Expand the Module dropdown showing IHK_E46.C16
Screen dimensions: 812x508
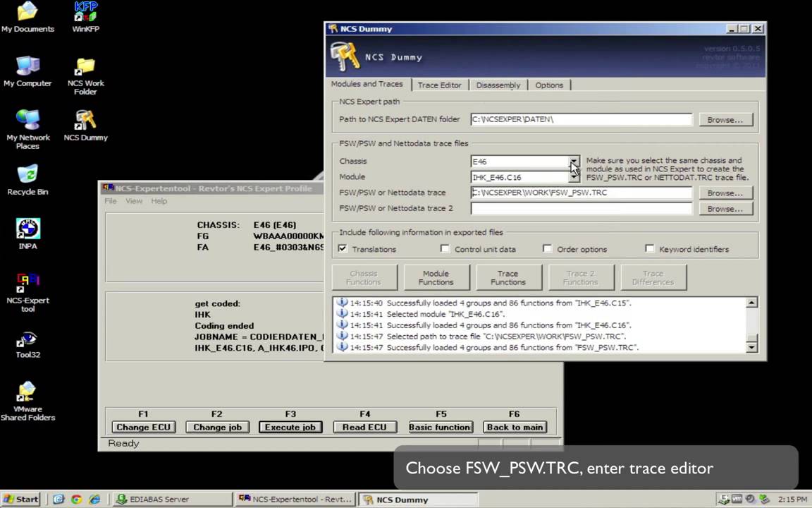(574, 177)
